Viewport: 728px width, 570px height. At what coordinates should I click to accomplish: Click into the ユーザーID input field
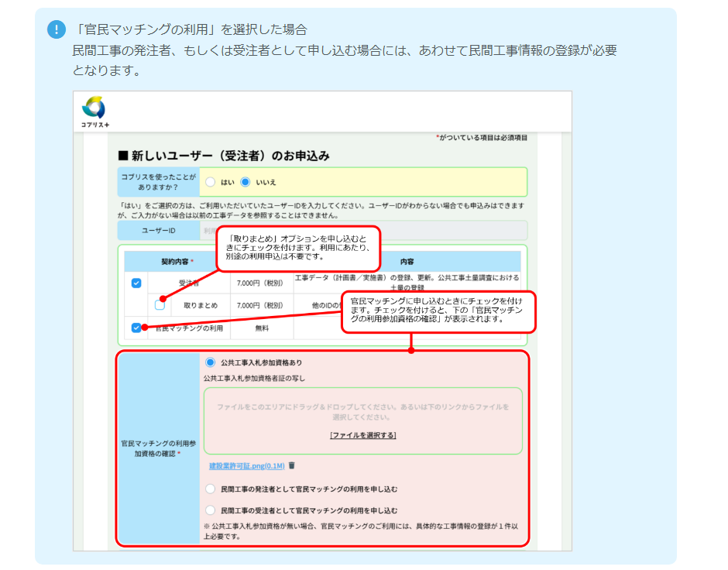tap(362, 230)
